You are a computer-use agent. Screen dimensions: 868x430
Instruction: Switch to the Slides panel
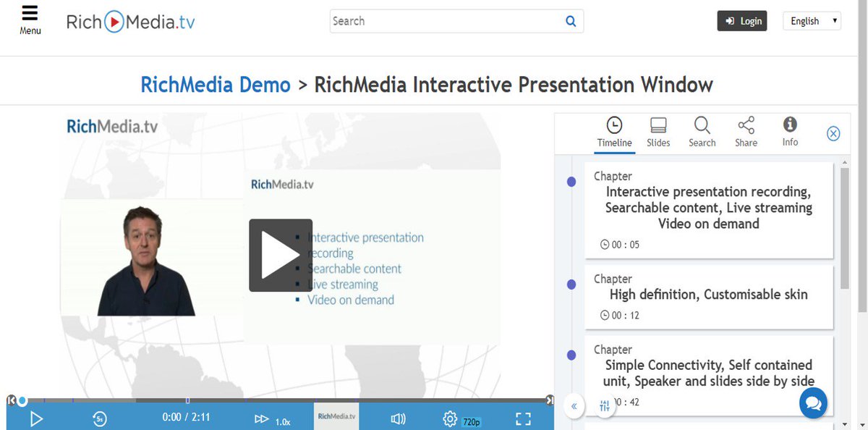coord(658,133)
